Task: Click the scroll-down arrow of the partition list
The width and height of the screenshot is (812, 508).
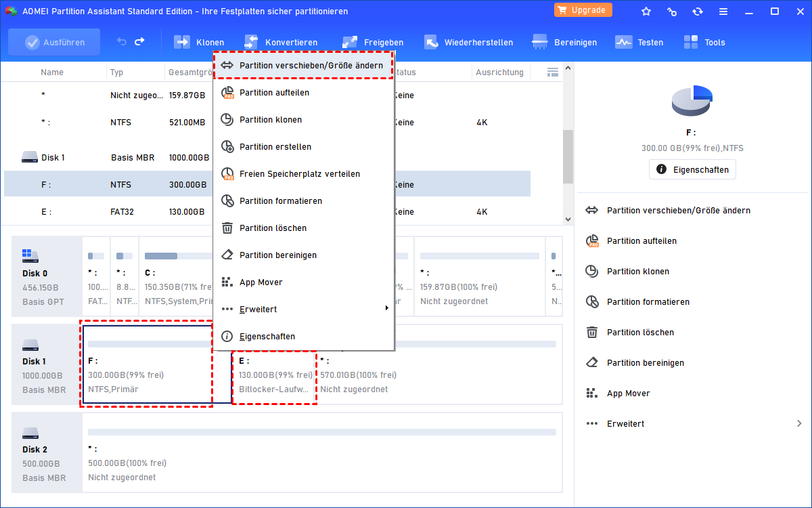Action: click(568, 219)
